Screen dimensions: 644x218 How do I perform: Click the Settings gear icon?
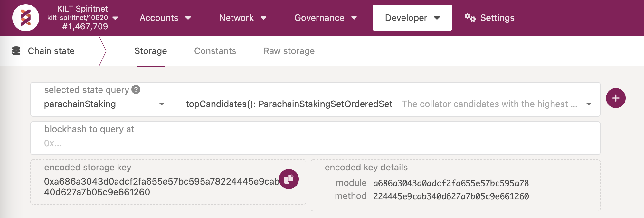click(x=470, y=18)
